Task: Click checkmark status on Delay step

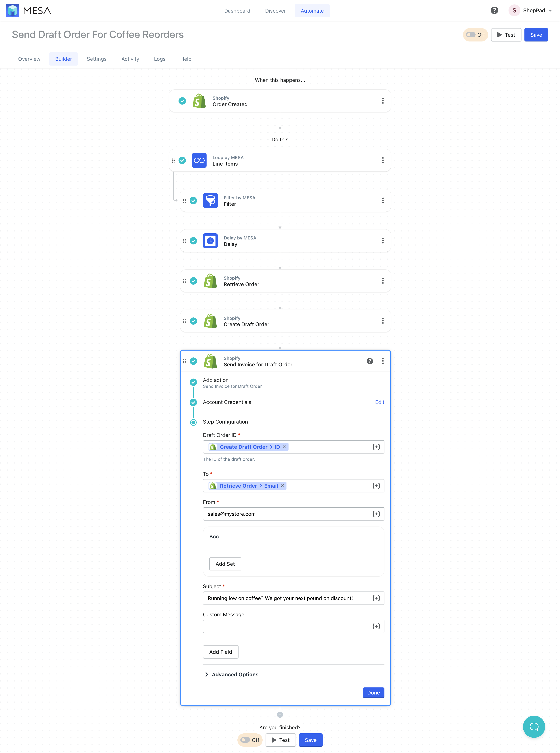Action: 193,241
